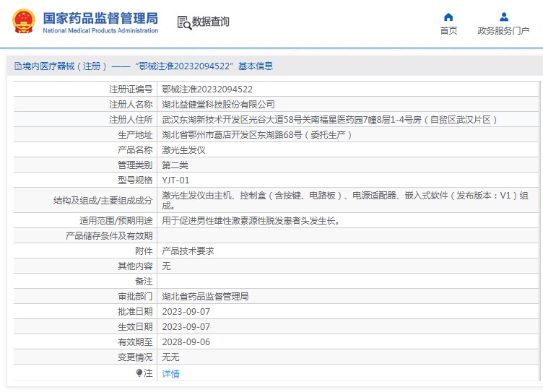This screenshot has width=543, height=392.
Task: Click the 首页 home icon
Action: point(448,17)
